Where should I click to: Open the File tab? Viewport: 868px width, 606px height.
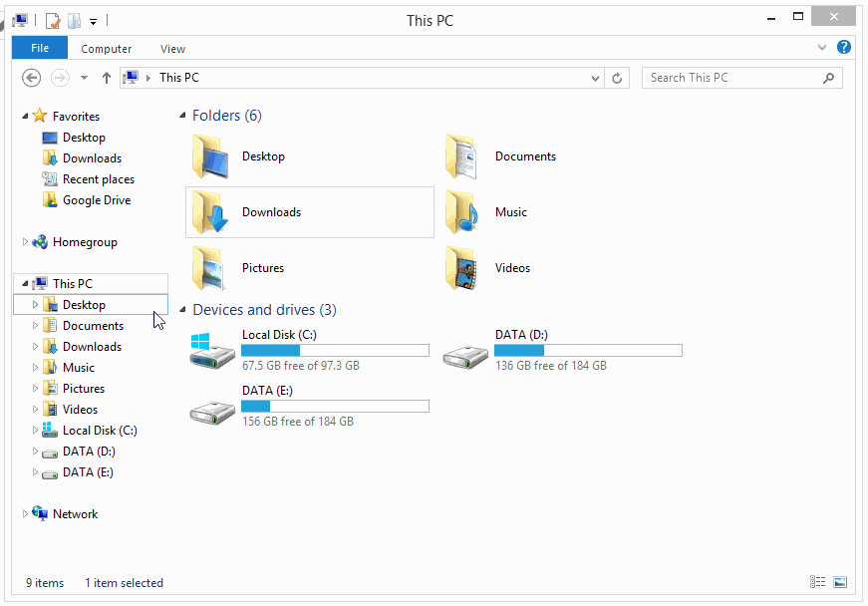coord(40,48)
